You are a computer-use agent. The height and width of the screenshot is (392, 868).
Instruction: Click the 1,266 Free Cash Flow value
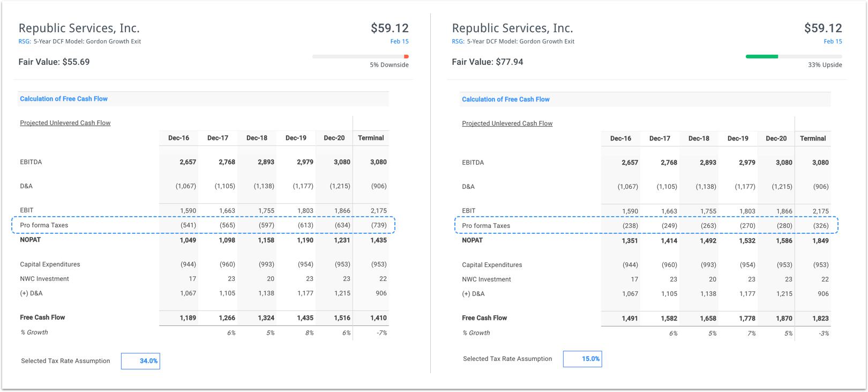[227, 318]
